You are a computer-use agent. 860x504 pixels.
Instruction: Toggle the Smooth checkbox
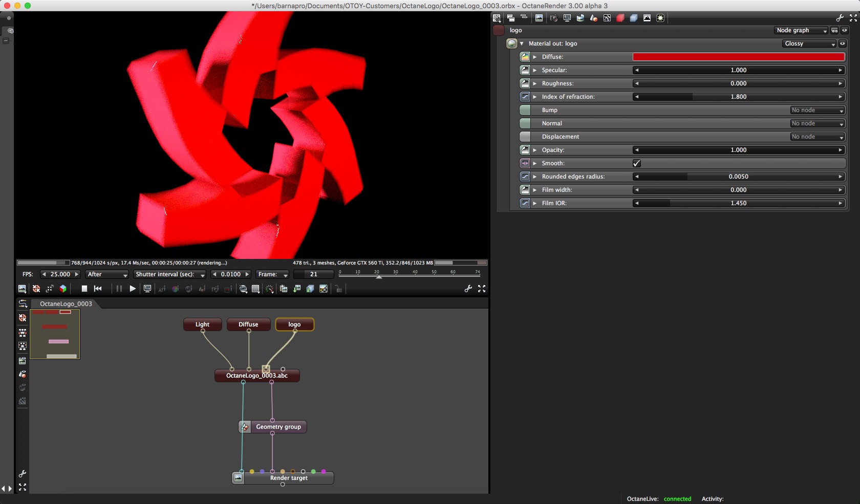637,163
